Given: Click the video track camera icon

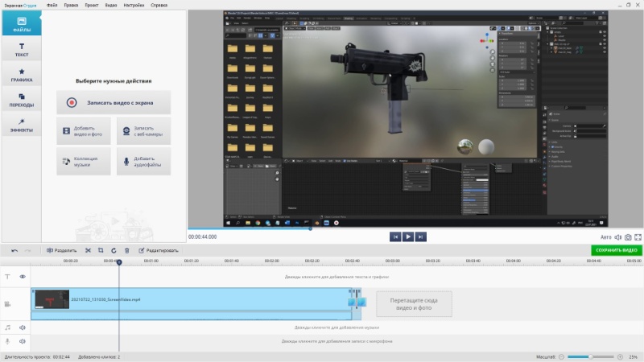Looking at the screenshot, I should (7, 304).
